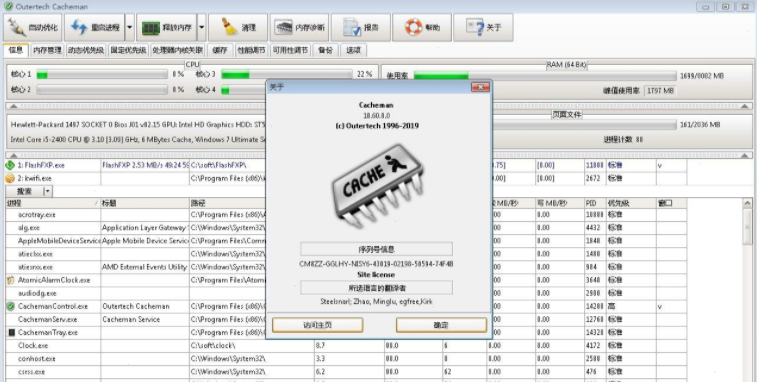Click the CachemanControl.exe green shield icon
Viewport: 757px width, 382px height.
point(11,306)
